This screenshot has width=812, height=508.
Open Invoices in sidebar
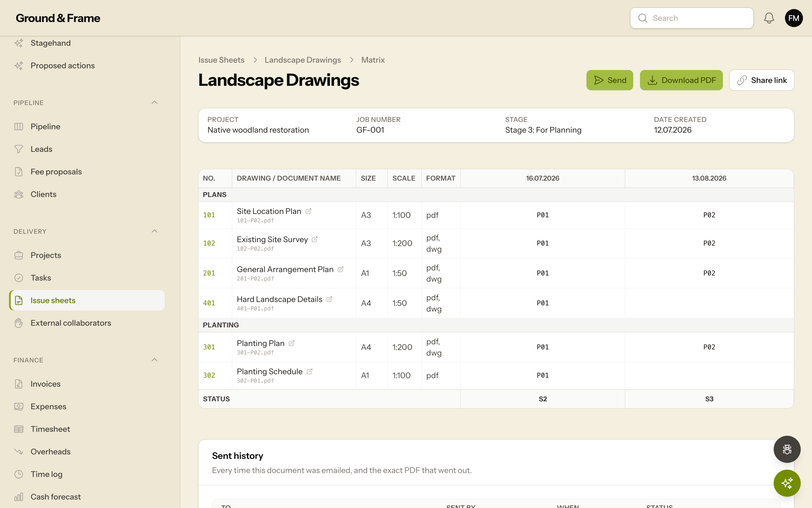click(87, 384)
